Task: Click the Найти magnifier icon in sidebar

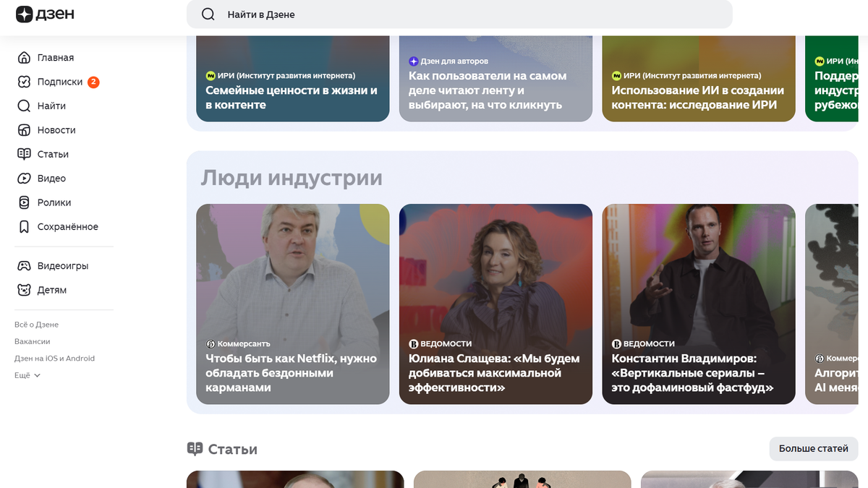Action: 24,106
